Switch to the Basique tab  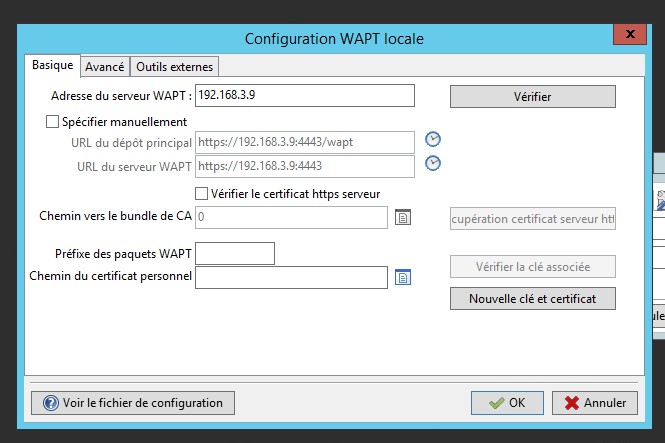click(x=53, y=65)
